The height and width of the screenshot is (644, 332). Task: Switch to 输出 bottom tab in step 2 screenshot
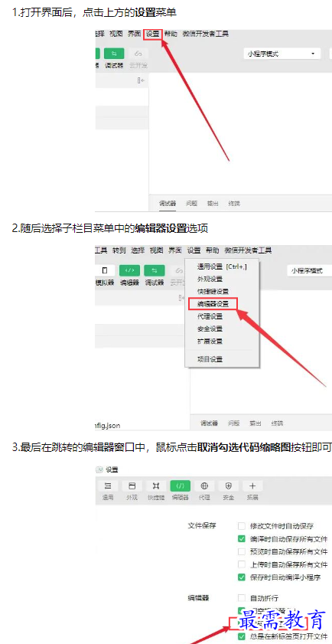(256, 423)
